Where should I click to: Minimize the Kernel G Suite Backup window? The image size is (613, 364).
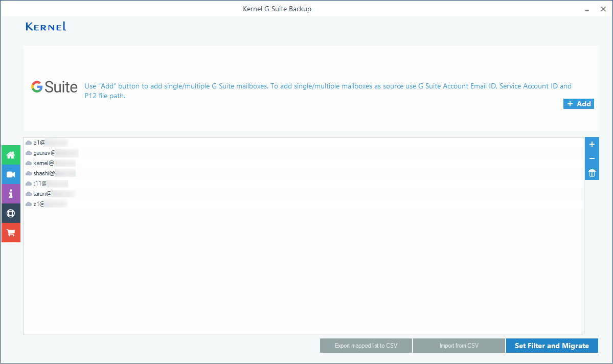tap(587, 9)
